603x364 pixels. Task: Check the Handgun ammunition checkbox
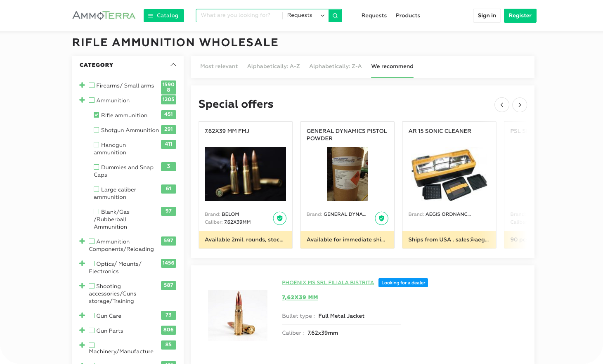click(x=96, y=145)
